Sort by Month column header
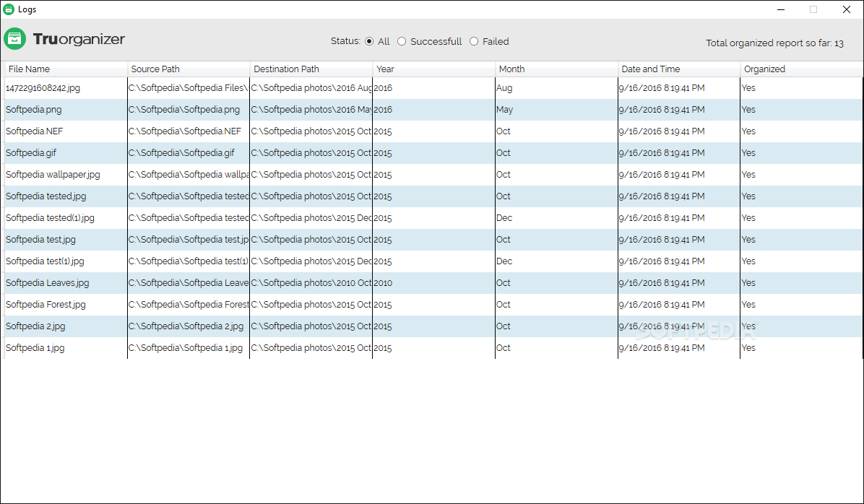This screenshot has width=864, height=504. pos(556,69)
